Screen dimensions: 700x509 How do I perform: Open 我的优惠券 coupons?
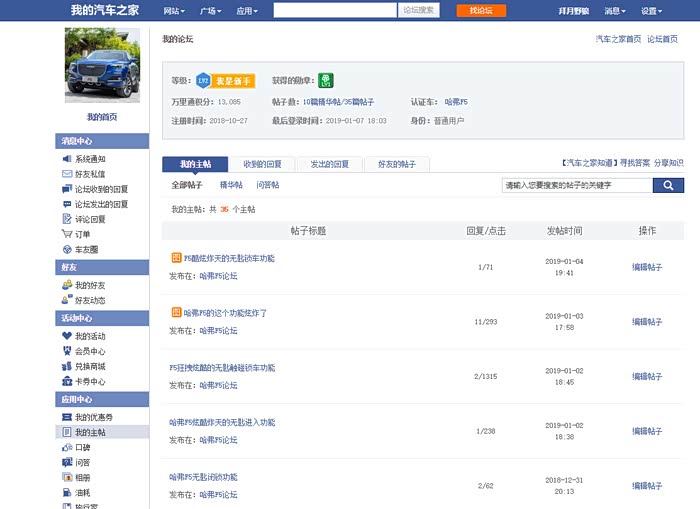click(x=92, y=417)
